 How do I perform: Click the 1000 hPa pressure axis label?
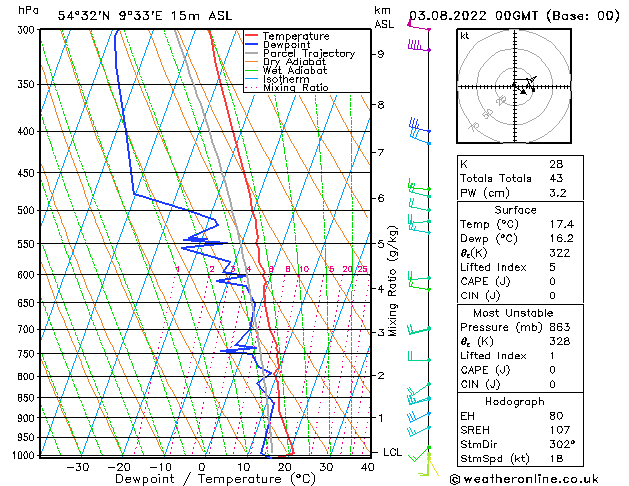point(23,455)
